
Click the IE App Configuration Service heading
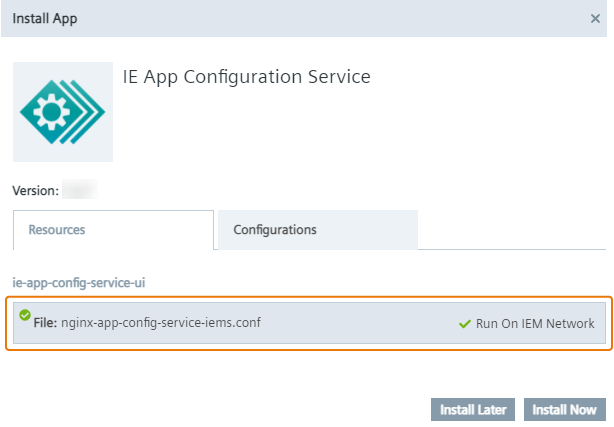pyautogui.click(x=246, y=77)
